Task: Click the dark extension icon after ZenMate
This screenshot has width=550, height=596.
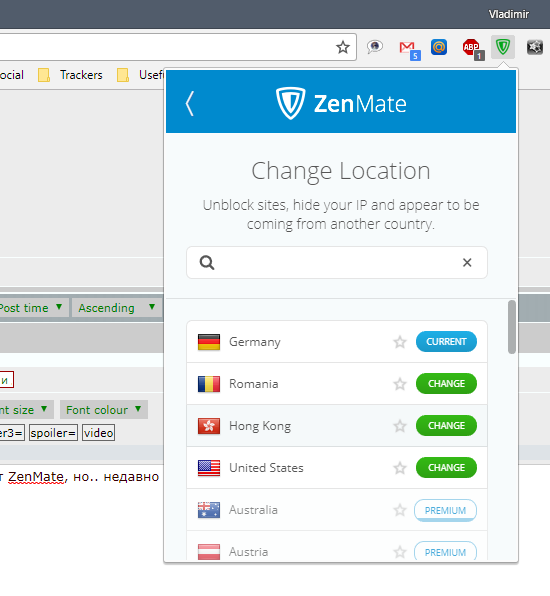Action: pyautogui.click(x=534, y=48)
